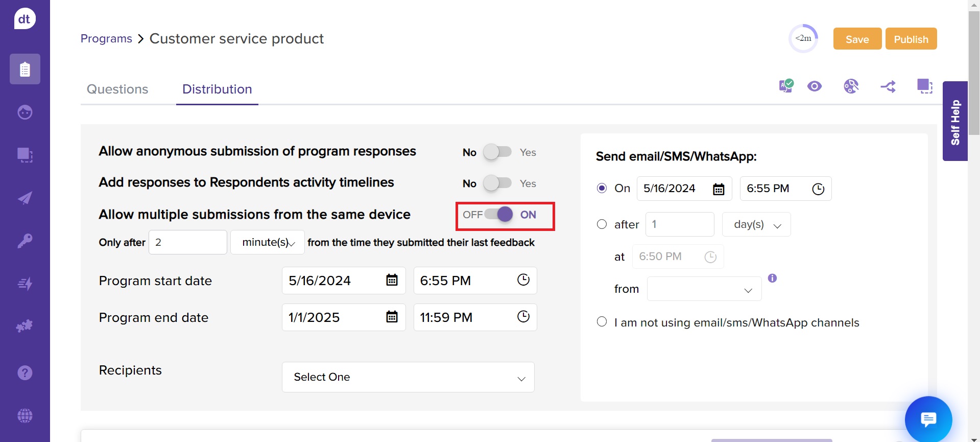980x442 pixels.
Task: Open the minute(s) unit dropdown
Action: pyautogui.click(x=268, y=242)
